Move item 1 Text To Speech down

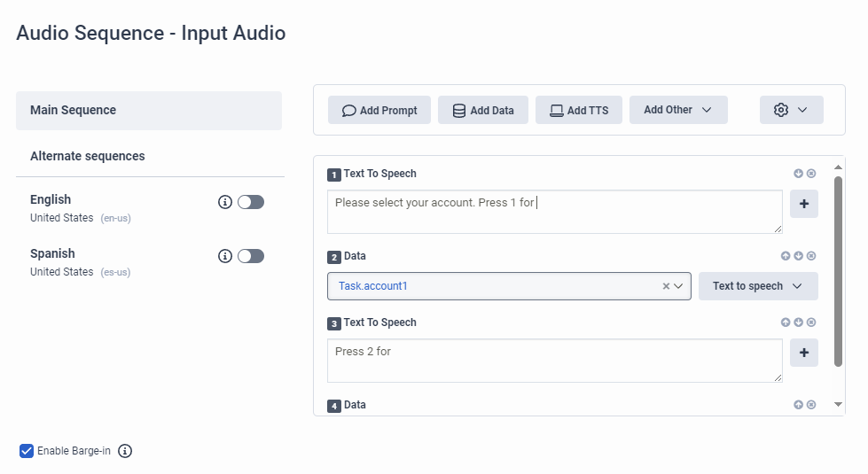798,174
